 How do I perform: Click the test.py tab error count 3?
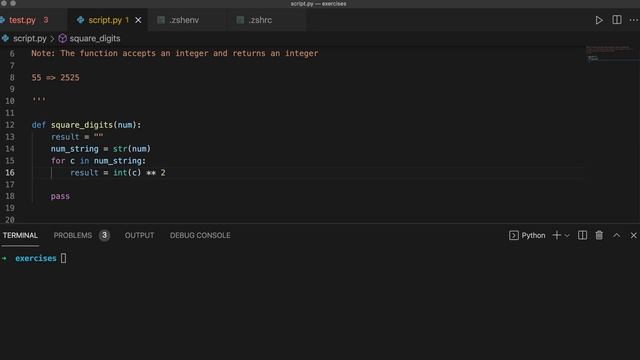click(x=46, y=20)
